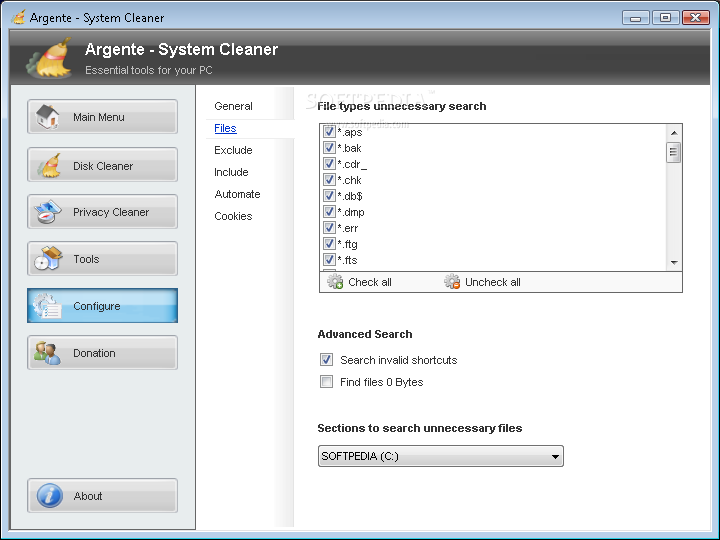Click Uncheck all file types
720x540 pixels.
pos(483,282)
